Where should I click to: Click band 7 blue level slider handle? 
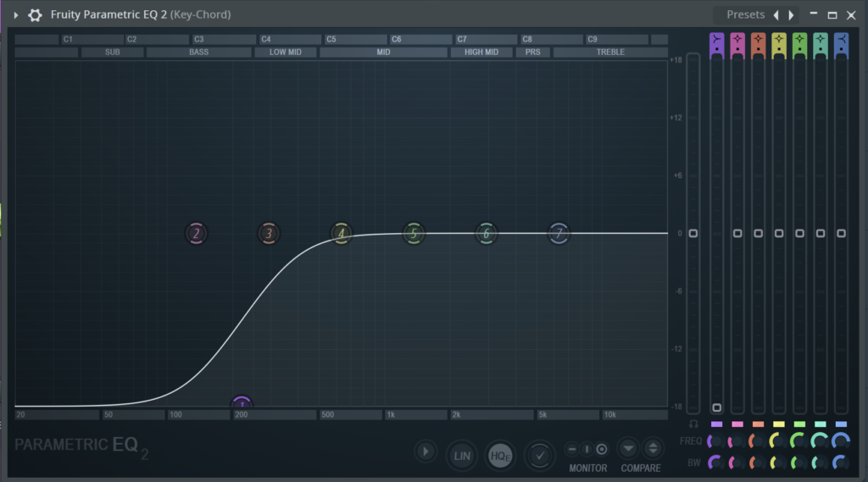[x=842, y=234]
